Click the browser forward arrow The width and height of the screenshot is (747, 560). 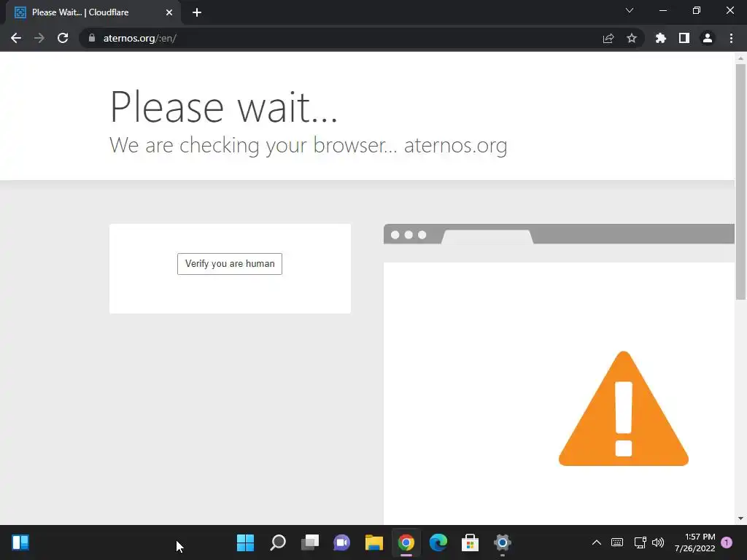(x=39, y=38)
